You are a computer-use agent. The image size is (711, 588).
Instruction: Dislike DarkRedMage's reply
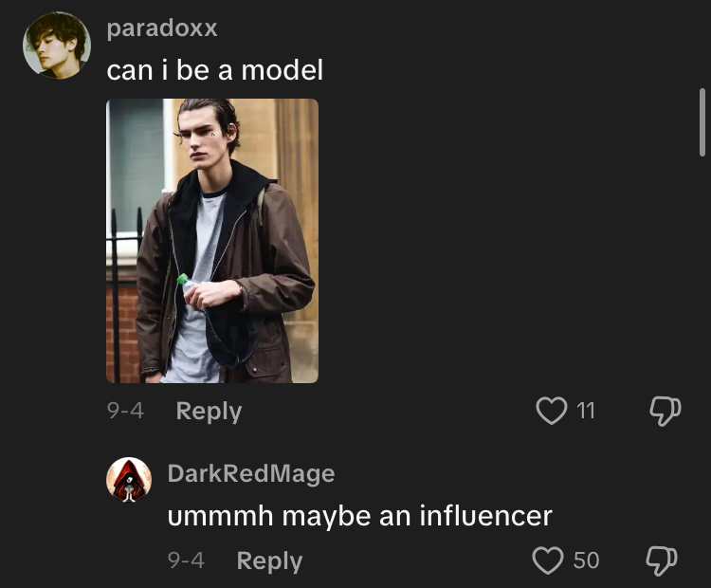[661, 560]
